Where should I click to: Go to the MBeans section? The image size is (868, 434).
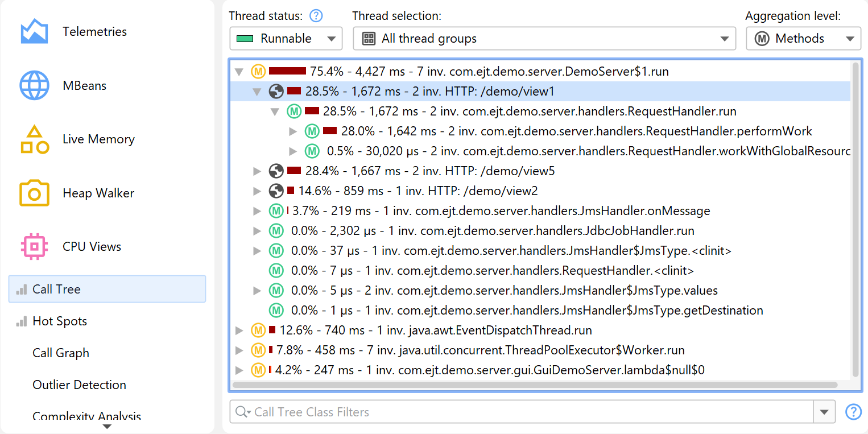pos(85,85)
